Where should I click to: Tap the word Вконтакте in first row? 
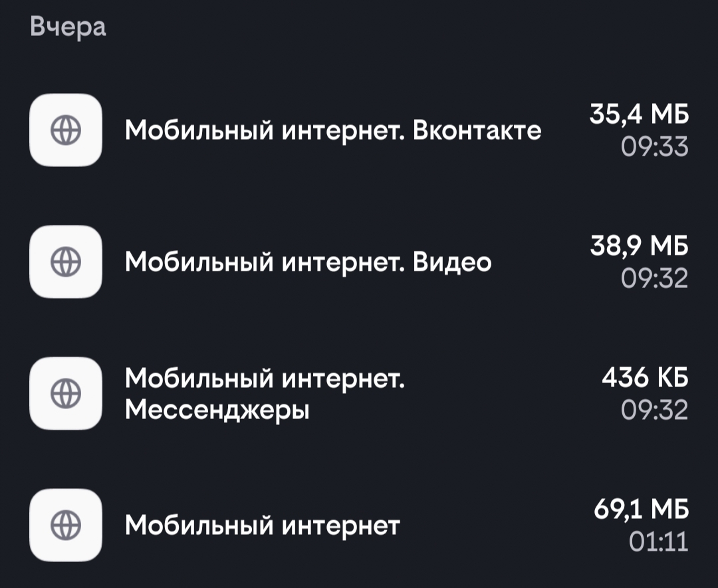click(x=477, y=130)
